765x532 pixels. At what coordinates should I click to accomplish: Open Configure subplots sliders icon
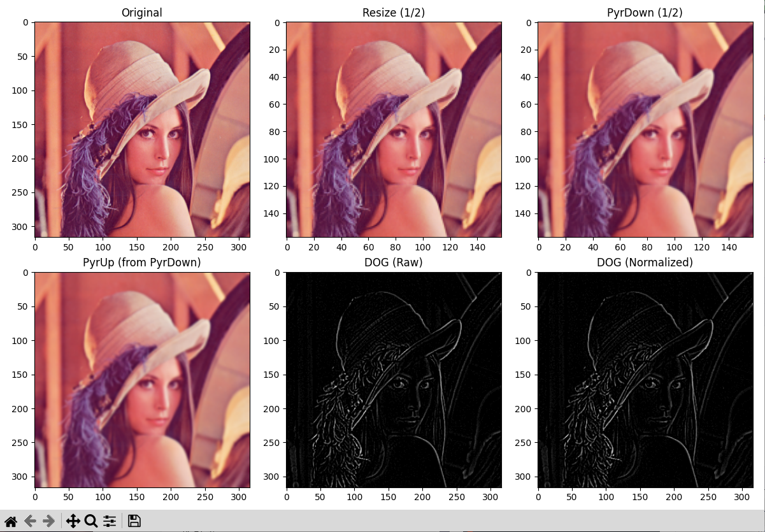(x=110, y=521)
